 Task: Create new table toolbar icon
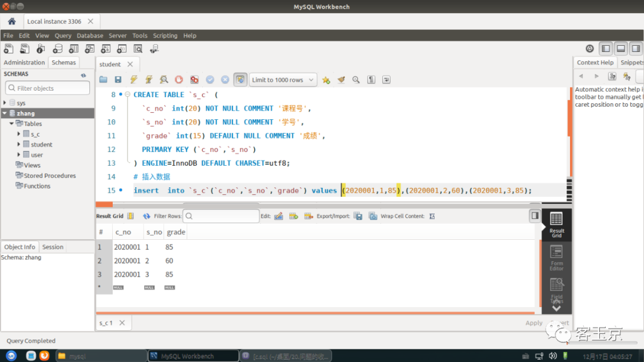73,49
